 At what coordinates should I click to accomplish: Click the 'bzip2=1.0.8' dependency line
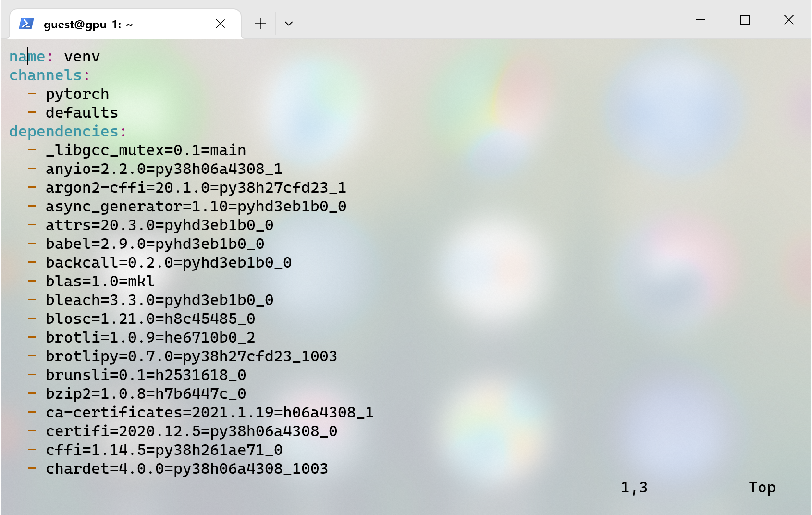pos(146,394)
